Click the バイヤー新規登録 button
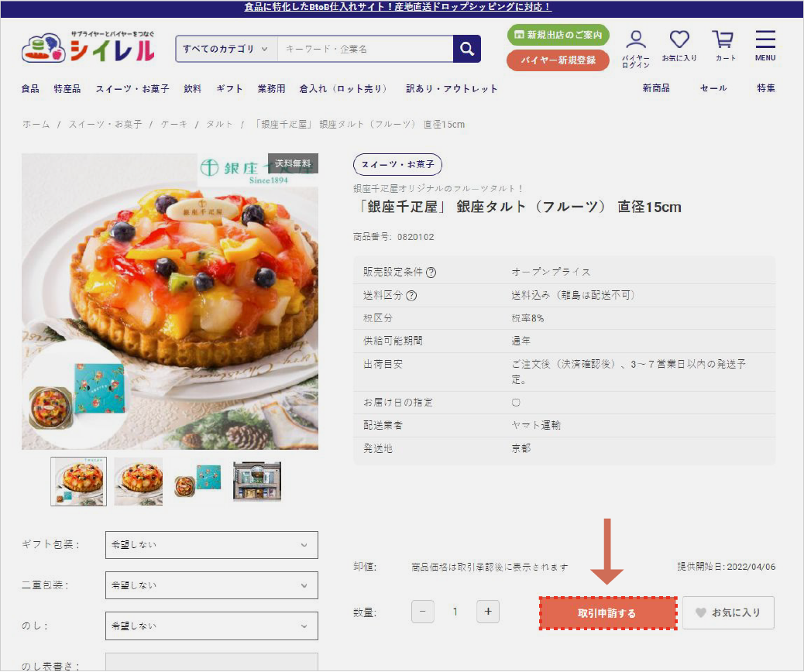Screen dimensions: 804x672 558,60
